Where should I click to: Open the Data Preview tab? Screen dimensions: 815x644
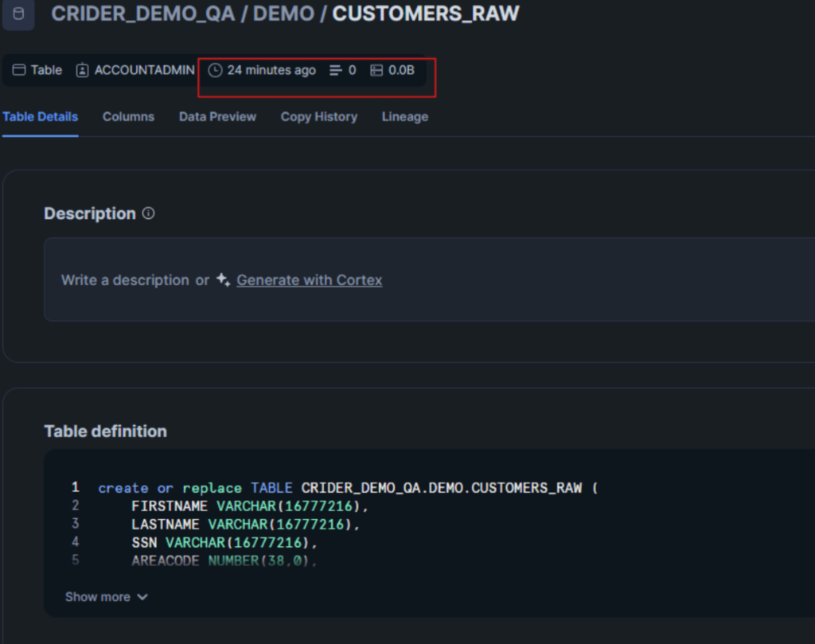coord(217,117)
